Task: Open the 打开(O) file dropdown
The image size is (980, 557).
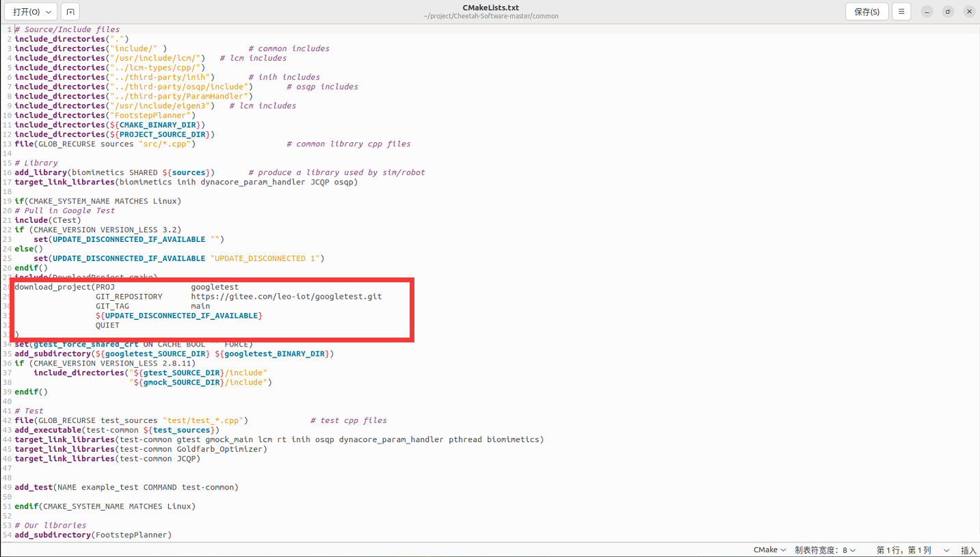Action: pyautogui.click(x=31, y=12)
